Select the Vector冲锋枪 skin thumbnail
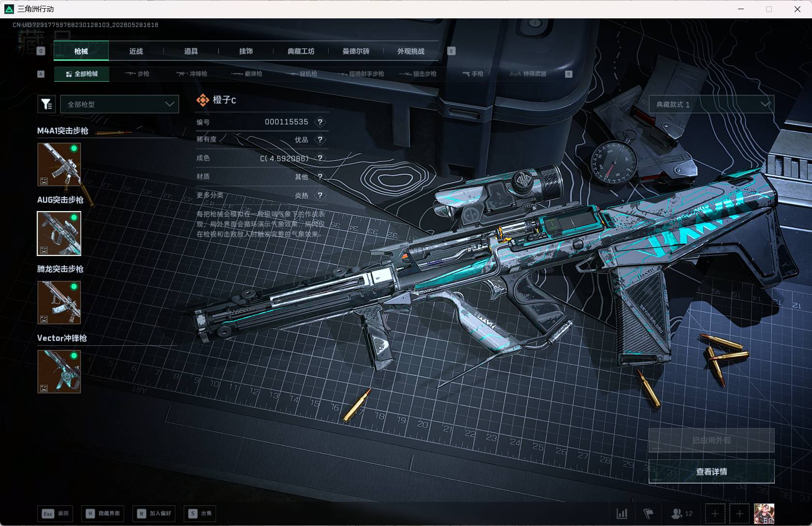Viewport: 812px width, 526px height. 59,371
